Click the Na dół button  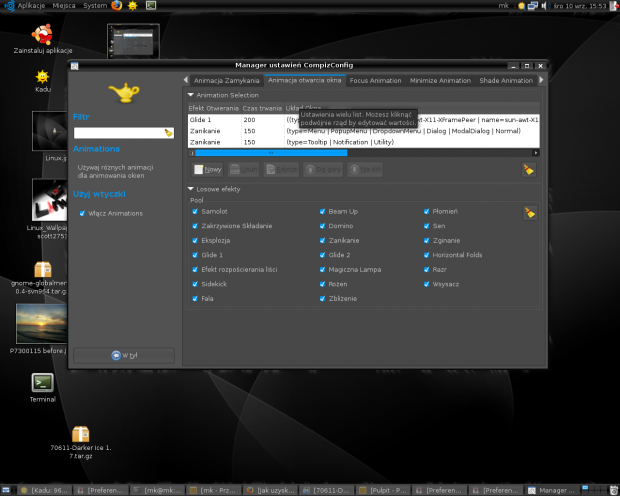[365, 169]
